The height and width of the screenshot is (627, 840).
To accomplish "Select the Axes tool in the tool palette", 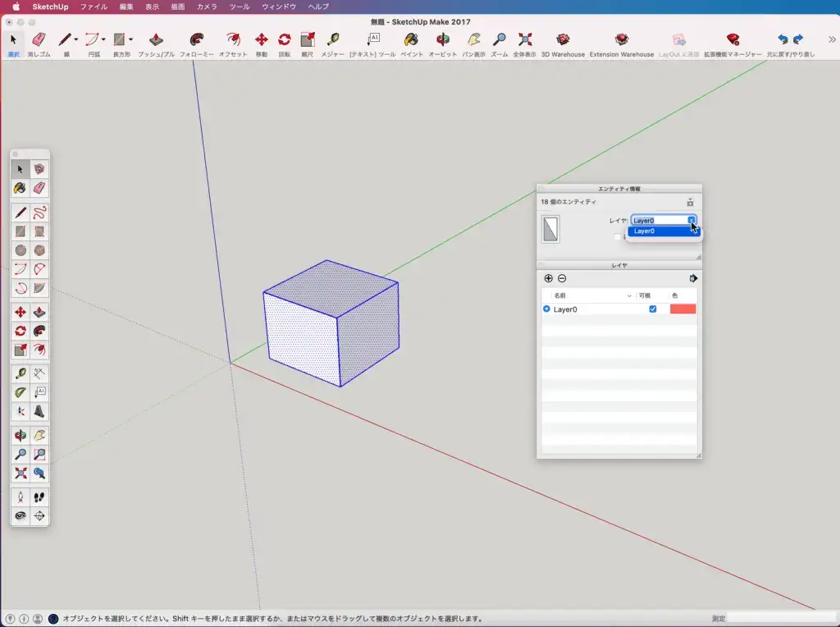I will pyautogui.click(x=21, y=411).
